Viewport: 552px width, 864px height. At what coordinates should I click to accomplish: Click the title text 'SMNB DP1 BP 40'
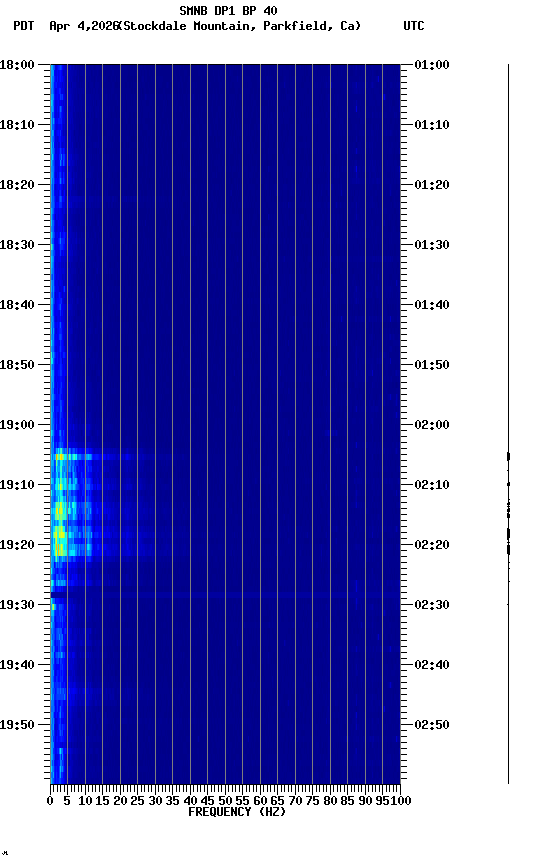(228, 10)
